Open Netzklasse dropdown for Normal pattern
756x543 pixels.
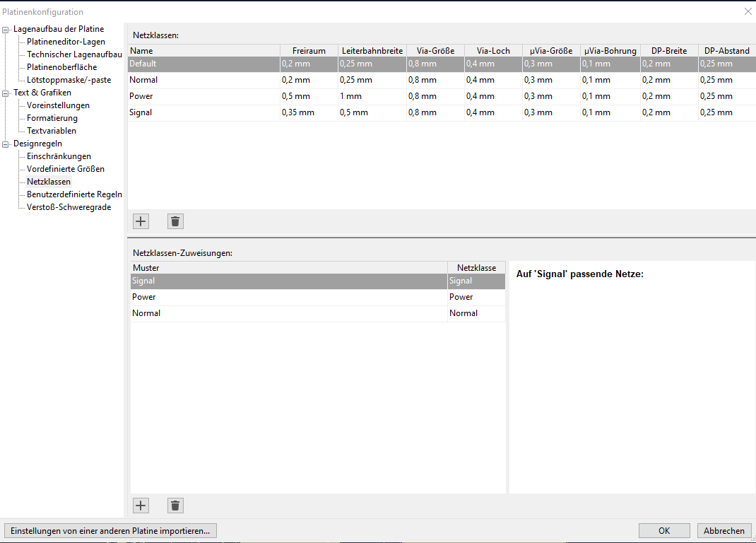476,313
